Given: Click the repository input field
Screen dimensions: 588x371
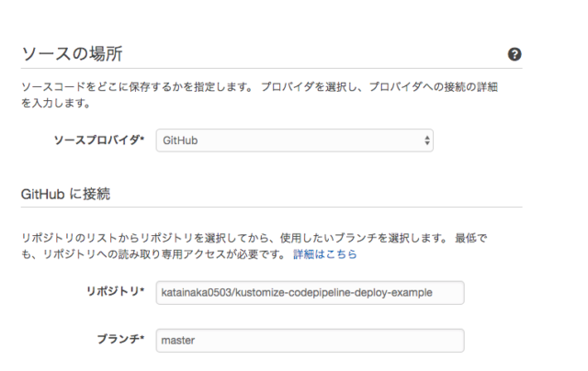Looking at the screenshot, I should coord(311,293).
